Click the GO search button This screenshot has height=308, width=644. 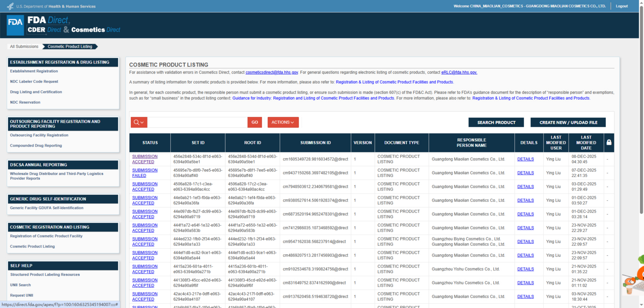click(x=254, y=122)
